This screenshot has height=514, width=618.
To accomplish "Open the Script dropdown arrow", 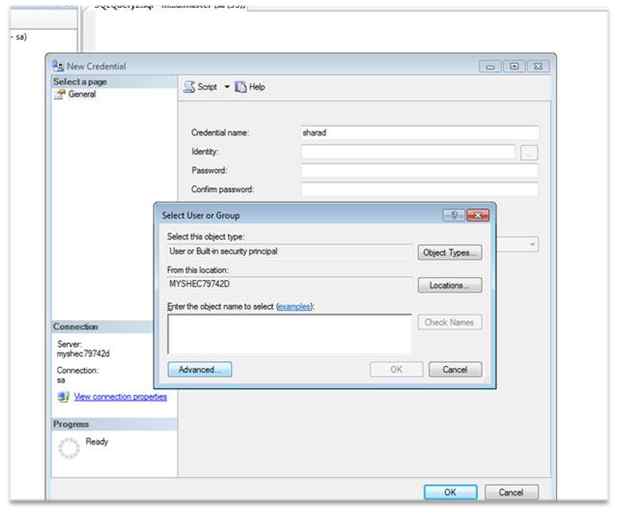I will [227, 87].
